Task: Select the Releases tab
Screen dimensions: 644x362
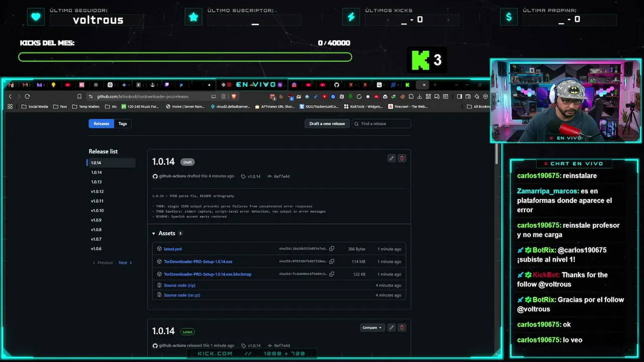Action: (x=101, y=124)
